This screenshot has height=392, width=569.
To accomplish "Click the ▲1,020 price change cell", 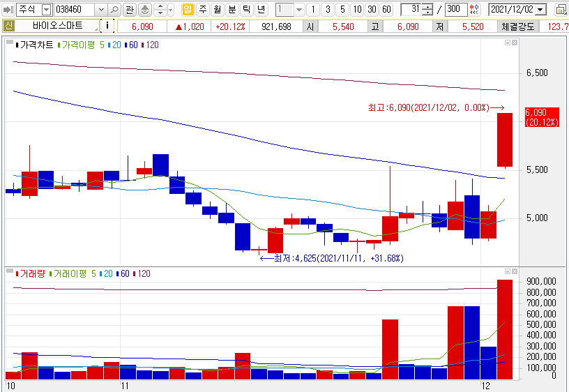I will (190, 27).
